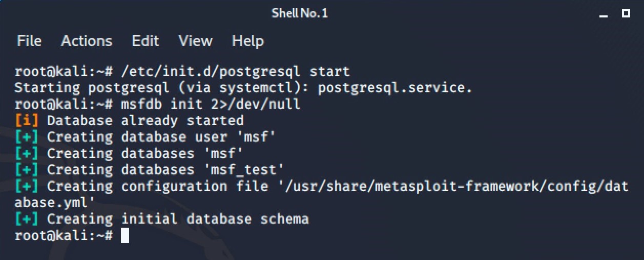This screenshot has width=644, height=260.
Task: Click the terminal block cursor at prompt
Action: point(124,236)
